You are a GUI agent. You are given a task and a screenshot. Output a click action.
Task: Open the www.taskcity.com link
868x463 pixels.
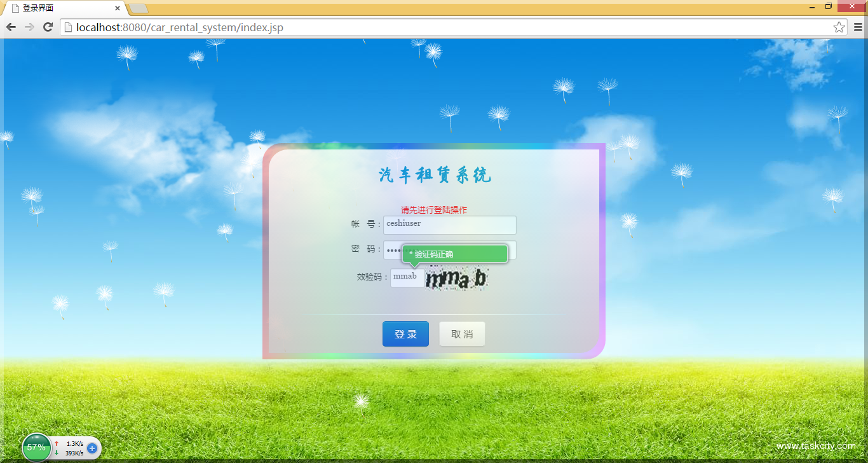pyautogui.click(x=815, y=446)
